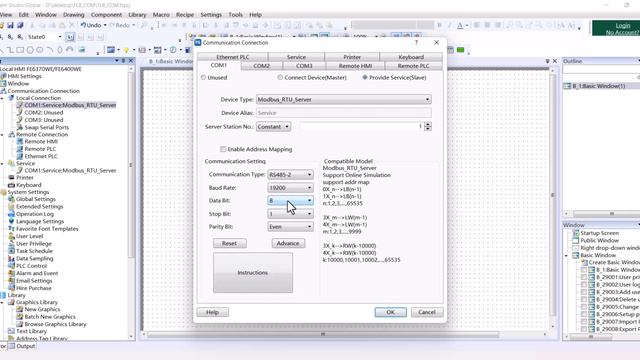
Task: Tick the B_29002 window checkbox
Action: click(x=584, y=284)
